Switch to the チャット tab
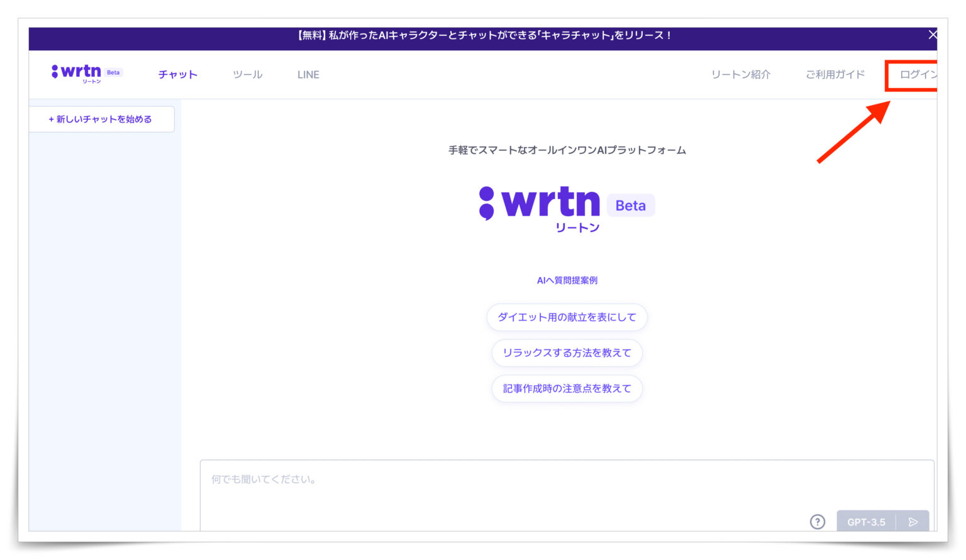Screen dimensions: 966x560 (177, 74)
